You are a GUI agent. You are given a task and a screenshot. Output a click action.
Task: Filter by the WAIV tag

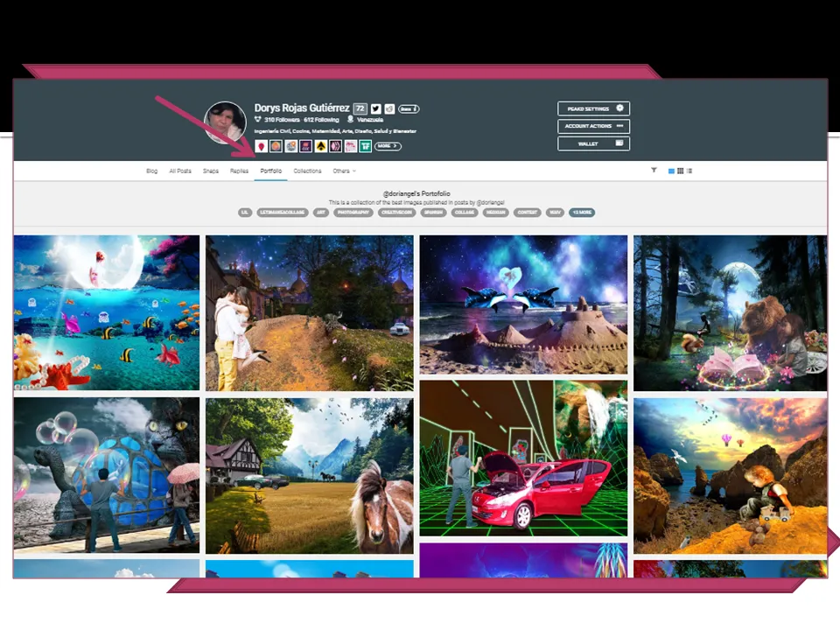point(556,213)
